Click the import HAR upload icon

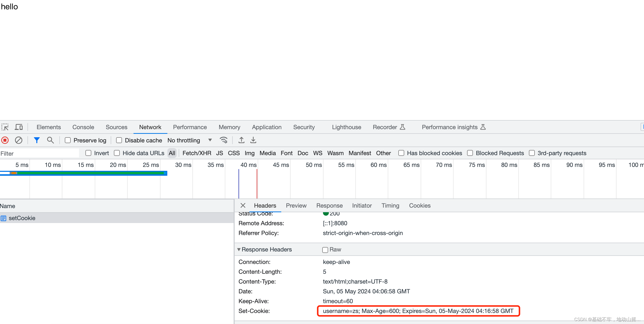pos(241,140)
